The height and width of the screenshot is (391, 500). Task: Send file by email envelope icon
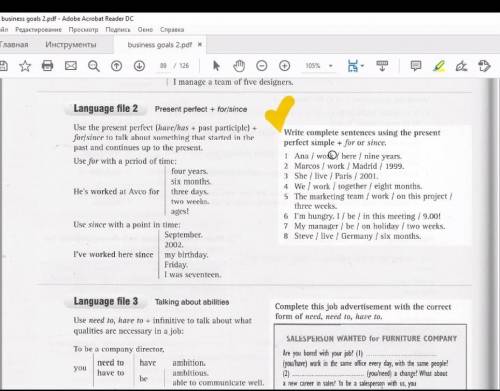pos(71,66)
